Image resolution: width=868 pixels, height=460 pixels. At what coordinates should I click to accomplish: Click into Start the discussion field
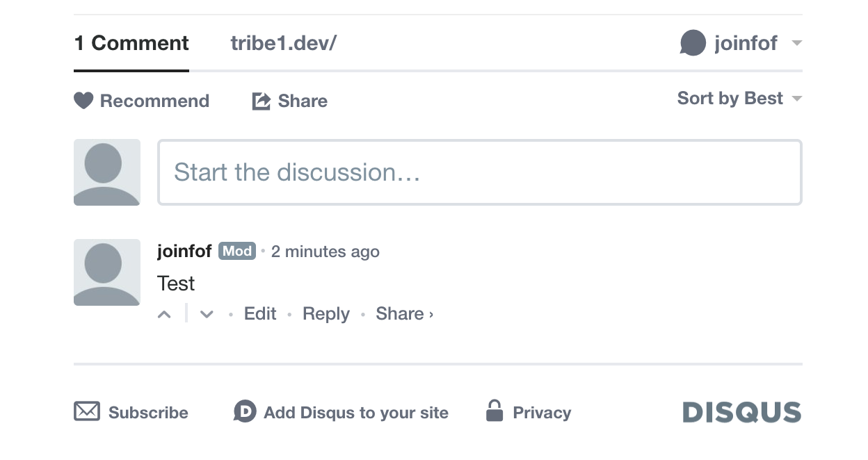tap(480, 172)
